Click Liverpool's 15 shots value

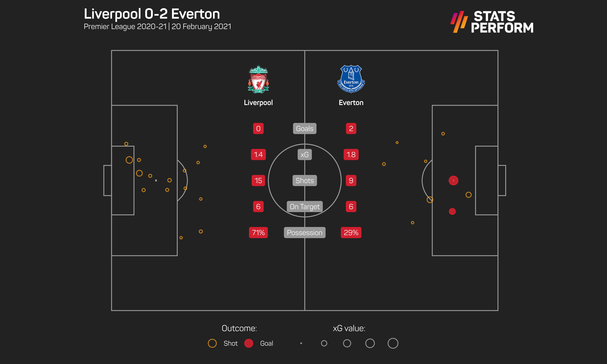coord(258,181)
